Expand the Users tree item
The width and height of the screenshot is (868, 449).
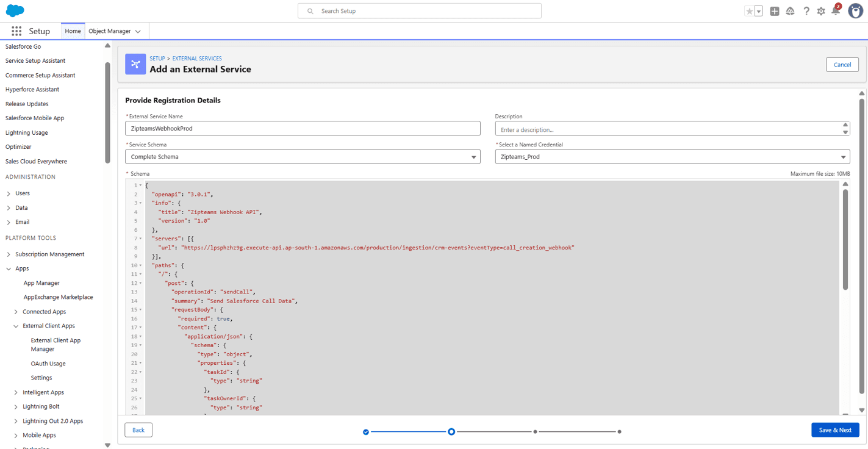[x=9, y=193]
